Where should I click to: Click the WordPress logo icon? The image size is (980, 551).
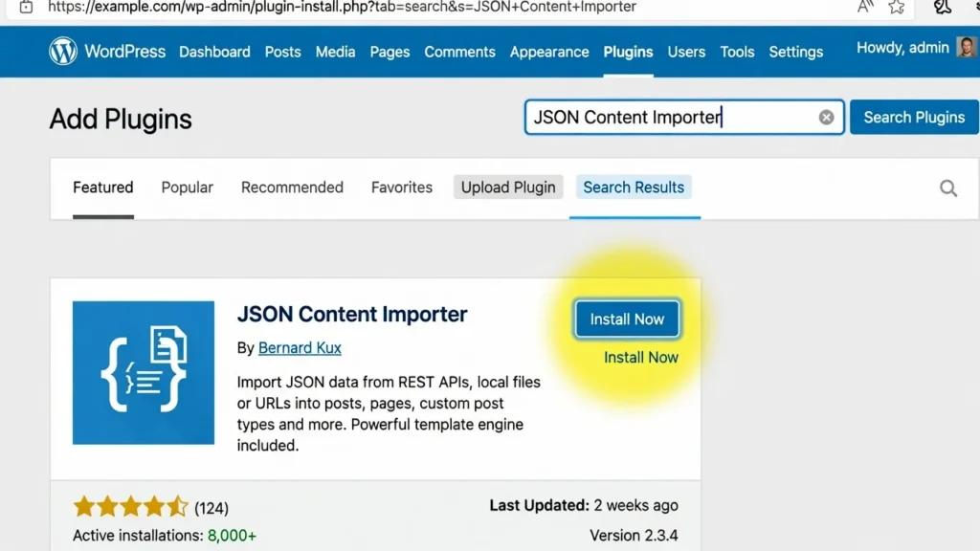(x=63, y=52)
